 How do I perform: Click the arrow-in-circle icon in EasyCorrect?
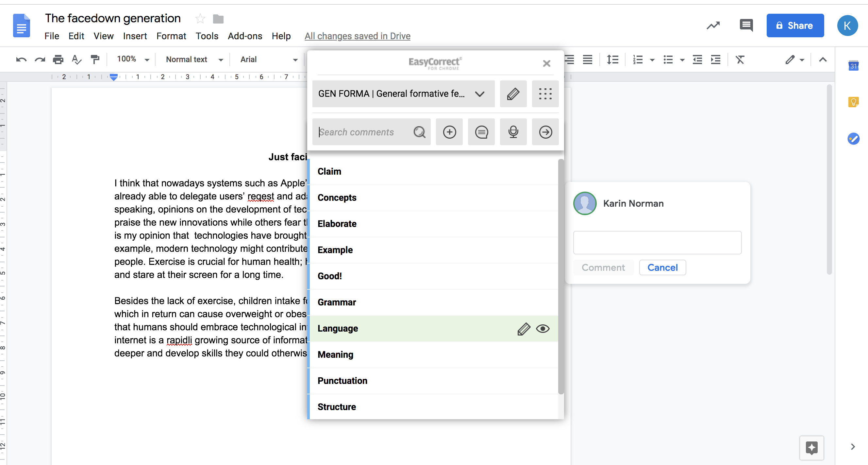click(x=545, y=132)
